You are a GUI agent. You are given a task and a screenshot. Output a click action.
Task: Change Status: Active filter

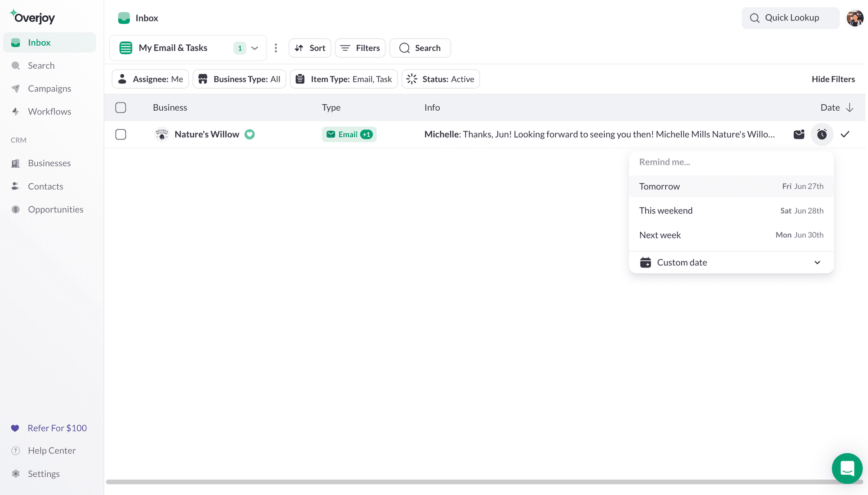pyautogui.click(x=441, y=79)
